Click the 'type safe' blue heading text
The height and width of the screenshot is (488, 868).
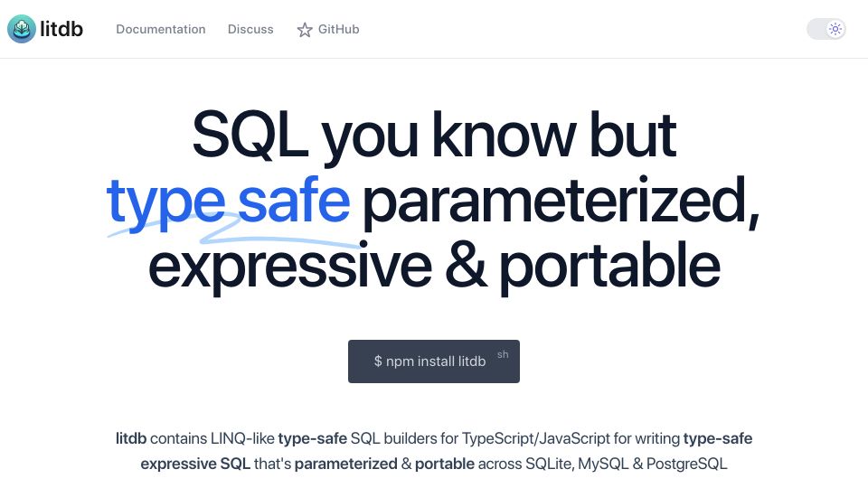(228, 202)
